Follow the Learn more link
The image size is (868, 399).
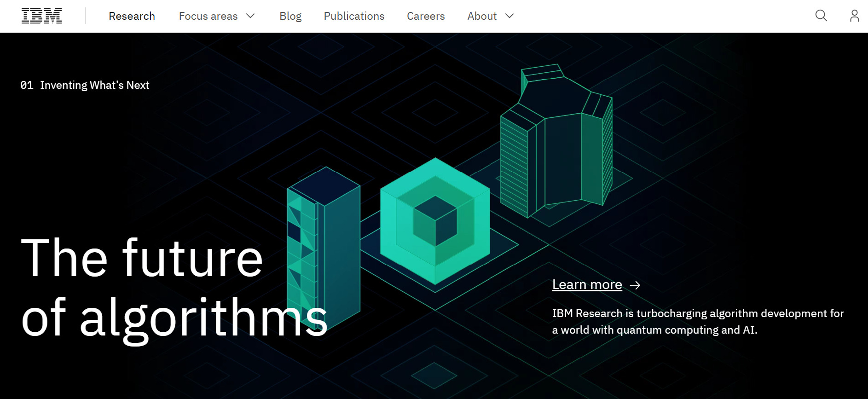[x=587, y=285]
